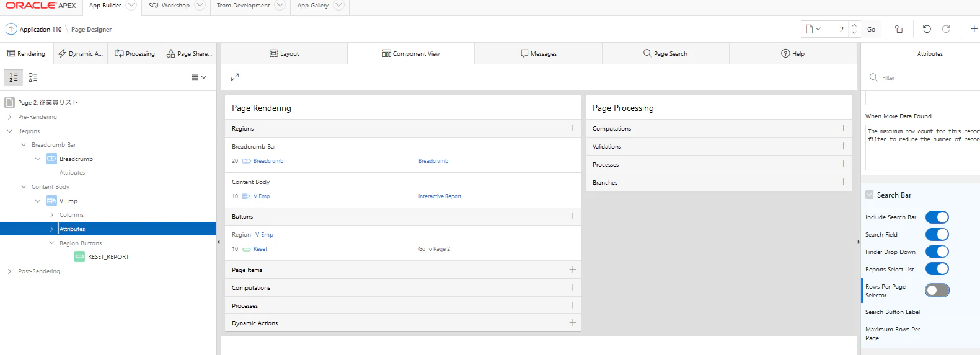This screenshot has width=980, height=355.
Task: Open the SQL Workshop dropdown arrow
Action: click(200, 6)
